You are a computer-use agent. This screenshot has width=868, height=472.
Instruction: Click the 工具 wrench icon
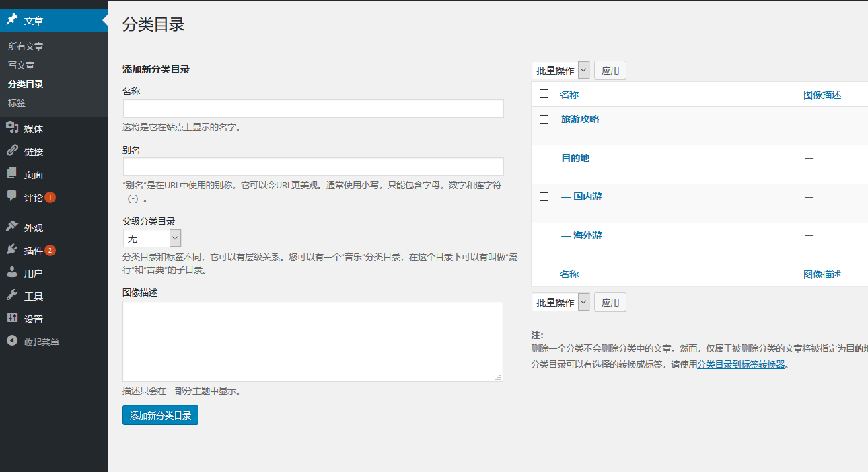[x=12, y=296]
